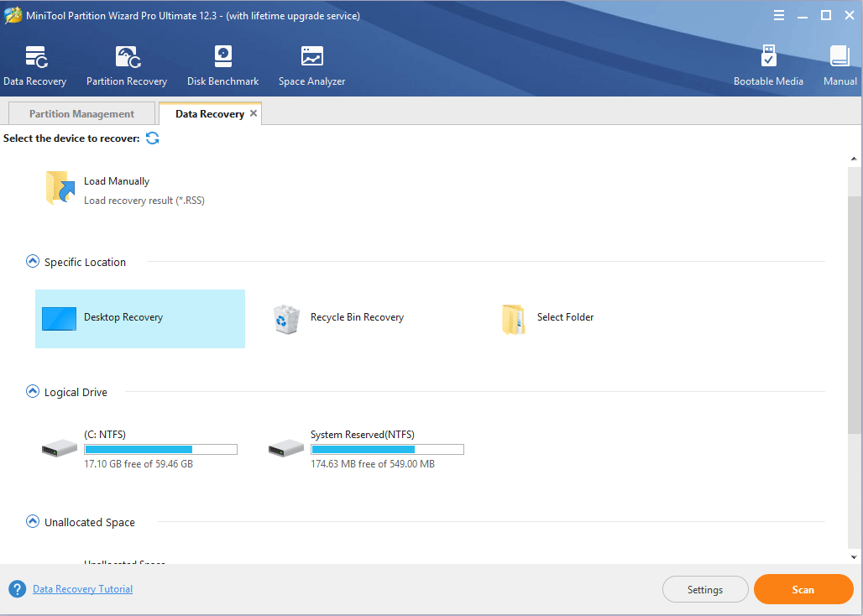This screenshot has height=616, width=863.
Task: Launch the Partition Recovery tool
Action: [x=127, y=66]
